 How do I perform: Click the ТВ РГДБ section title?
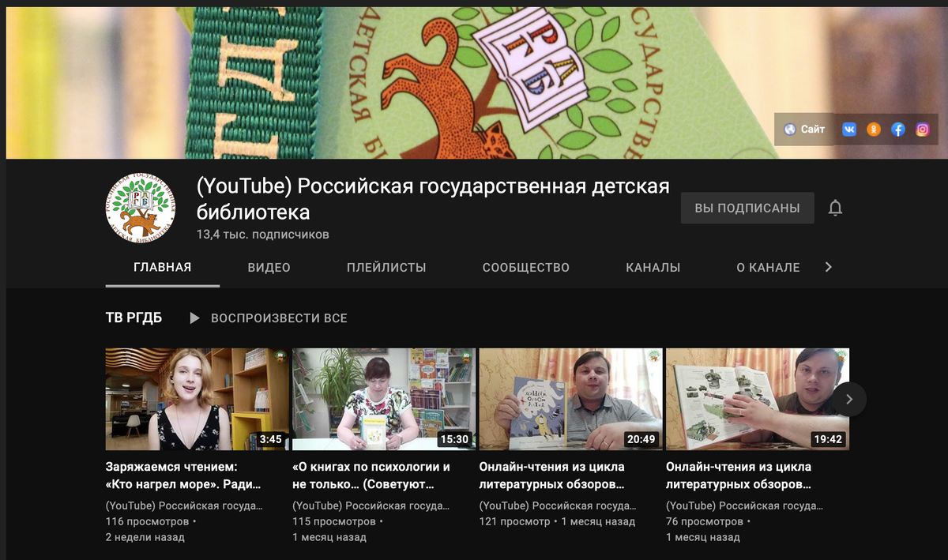134,318
